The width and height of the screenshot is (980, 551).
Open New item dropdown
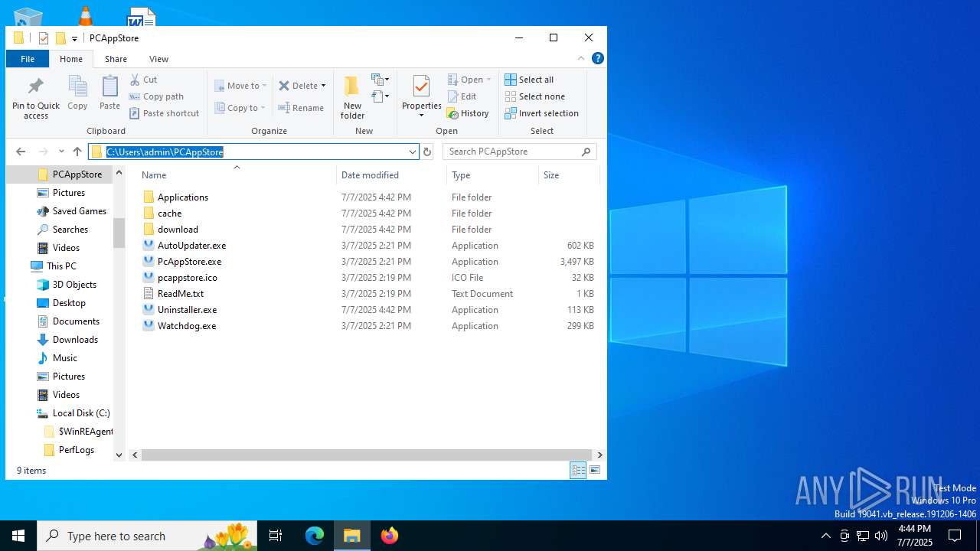tap(381, 80)
